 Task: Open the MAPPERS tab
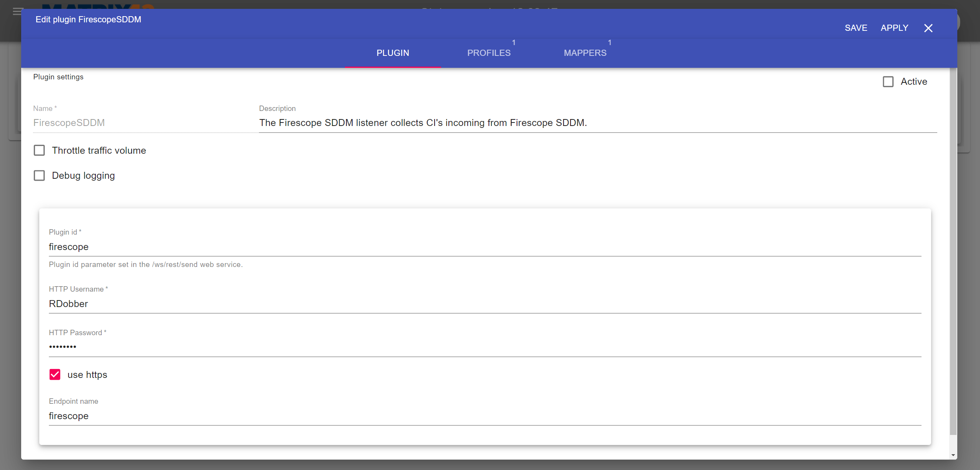click(x=585, y=53)
